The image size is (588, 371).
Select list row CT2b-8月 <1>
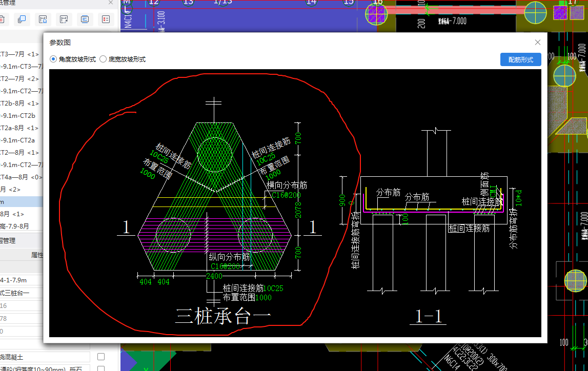22,104
